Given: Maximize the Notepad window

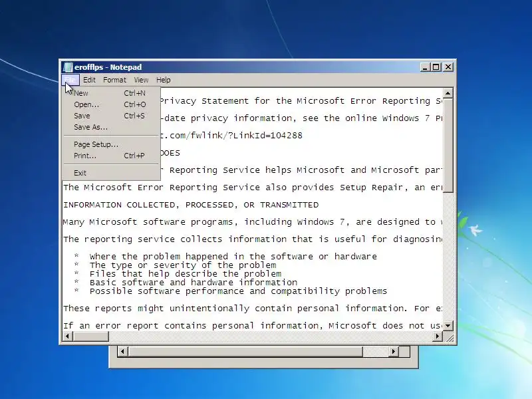Looking at the screenshot, I should [436, 67].
